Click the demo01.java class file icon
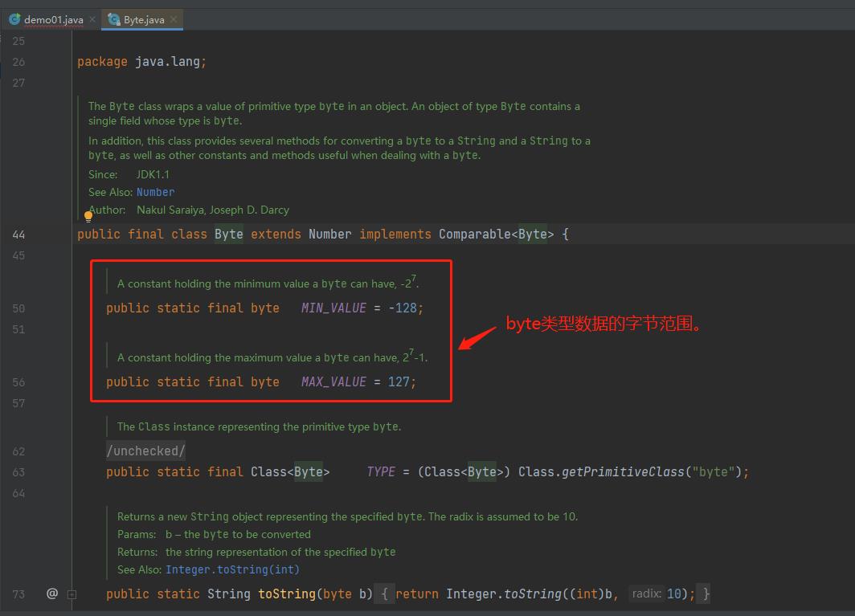Viewport: 855px width, 616px height. (14, 19)
